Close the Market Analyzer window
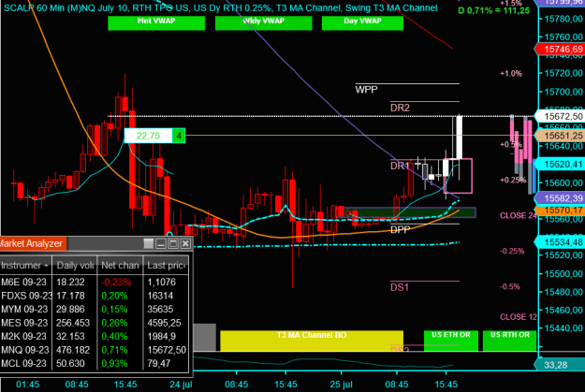The height and width of the screenshot is (392, 585). (x=185, y=243)
